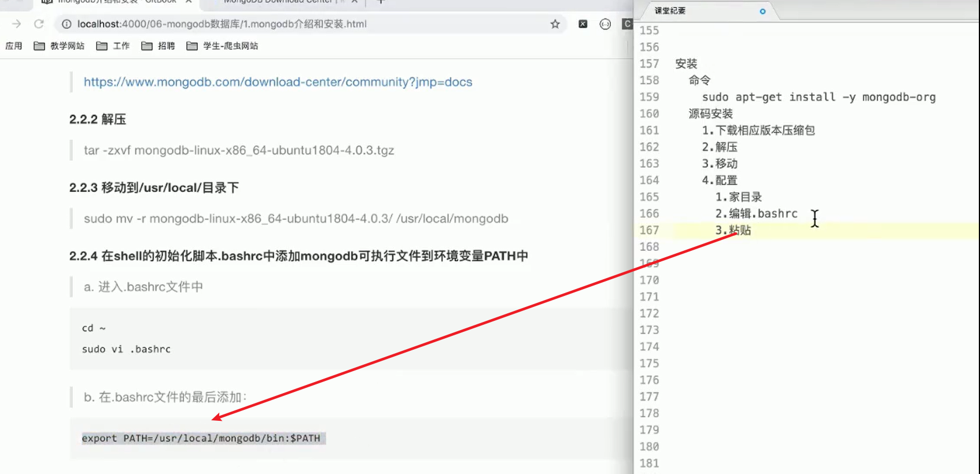Image resolution: width=980 pixels, height=474 pixels.
Task: Click the text b. 在.bashrc文件的最后添加
Action: coord(165,397)
